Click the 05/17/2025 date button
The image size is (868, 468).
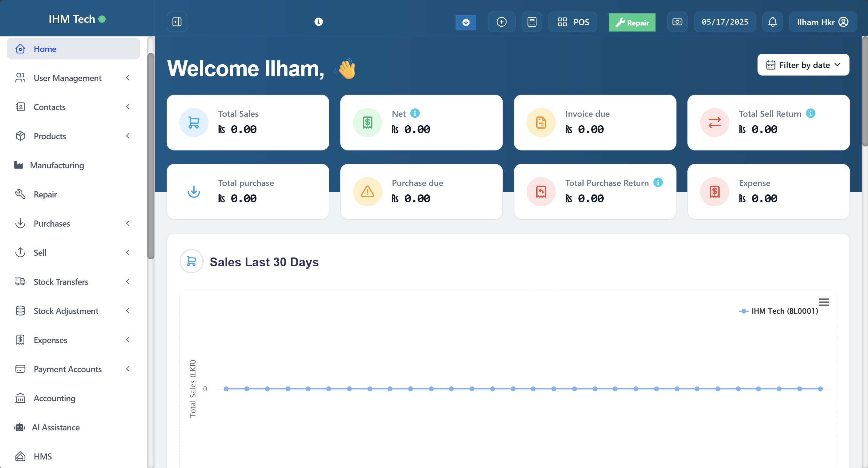tap(725, 22)
